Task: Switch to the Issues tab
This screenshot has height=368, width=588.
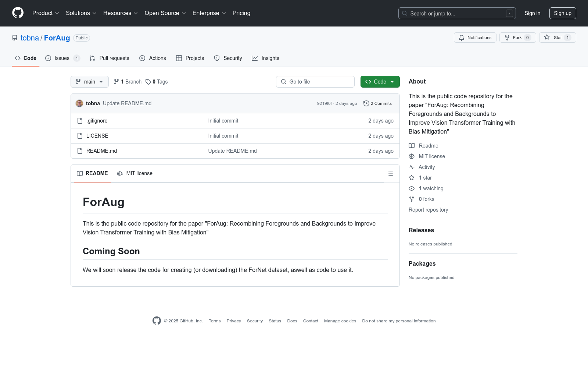Action: [62, 58]
